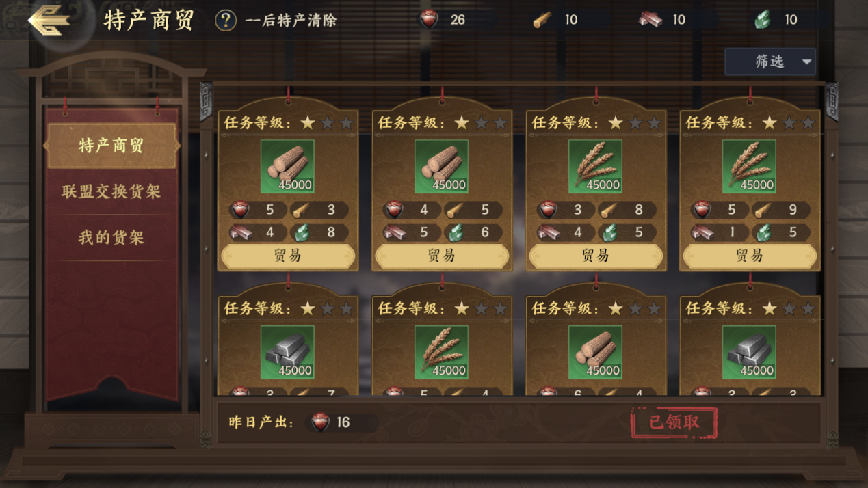Click 贸易 button on third wheat card
The width and height of the screenshot is (868, 488).
tap(596, 256)
